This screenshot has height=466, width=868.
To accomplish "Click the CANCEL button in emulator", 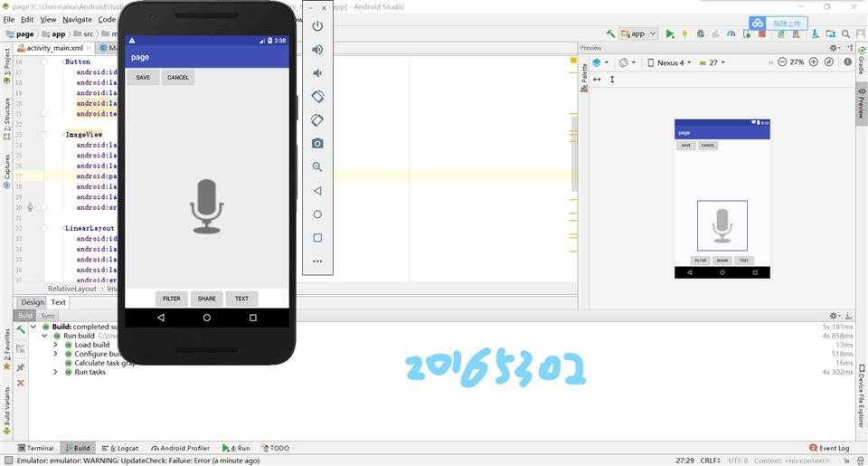I will point(178,78).
